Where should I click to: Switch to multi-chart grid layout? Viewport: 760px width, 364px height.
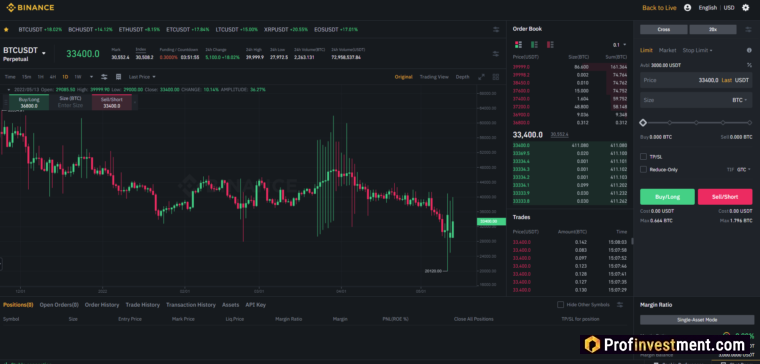495,77
